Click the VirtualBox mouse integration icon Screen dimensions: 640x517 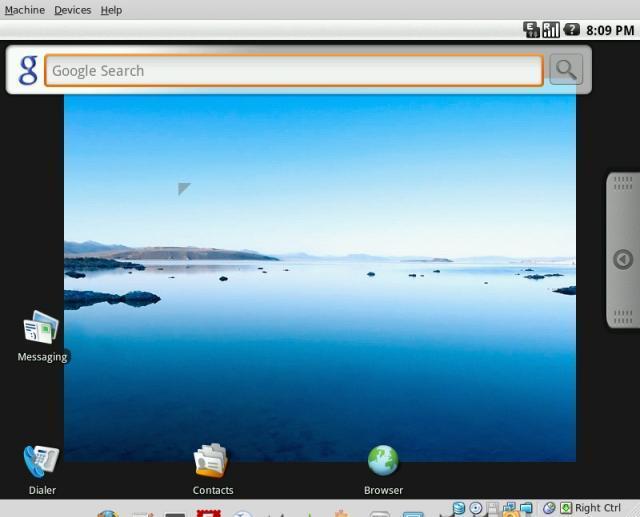tap(549, 508)
